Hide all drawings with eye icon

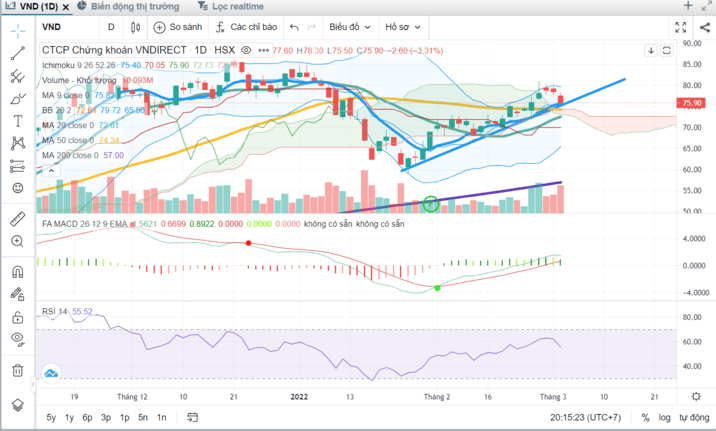tap(17, 339)
